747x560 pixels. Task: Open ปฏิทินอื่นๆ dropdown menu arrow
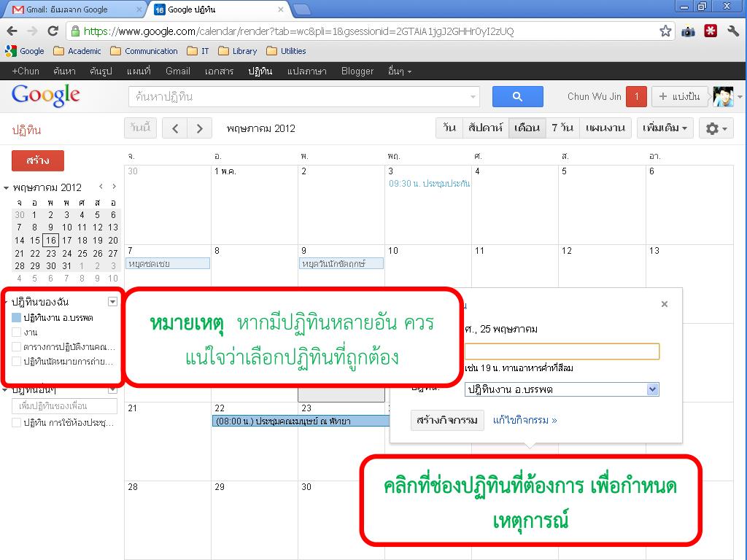tap(112, 390)
